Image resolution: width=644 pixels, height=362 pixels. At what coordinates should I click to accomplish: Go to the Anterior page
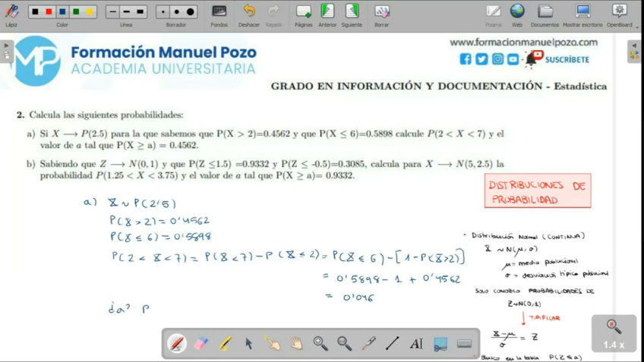(x=327, y=16)
